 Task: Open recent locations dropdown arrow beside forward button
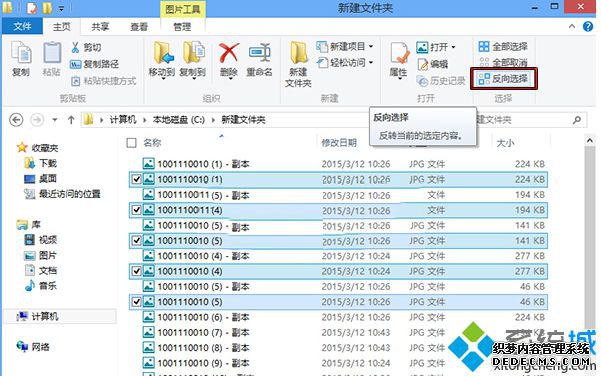click(55, 120)
